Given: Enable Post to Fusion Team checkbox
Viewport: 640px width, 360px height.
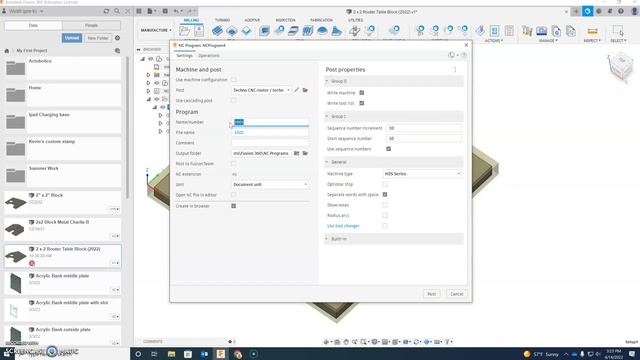Looking at the screenshot, I should 233,164.
